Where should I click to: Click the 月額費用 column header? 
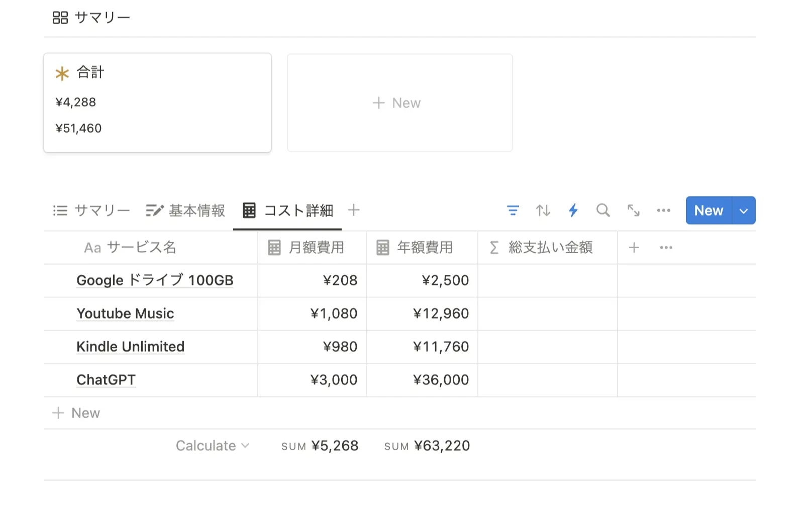click(312, 248)
